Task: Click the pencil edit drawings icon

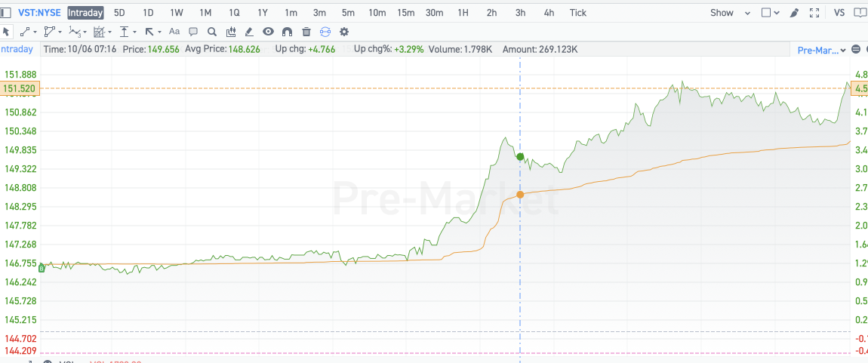Action: point(249,32)
